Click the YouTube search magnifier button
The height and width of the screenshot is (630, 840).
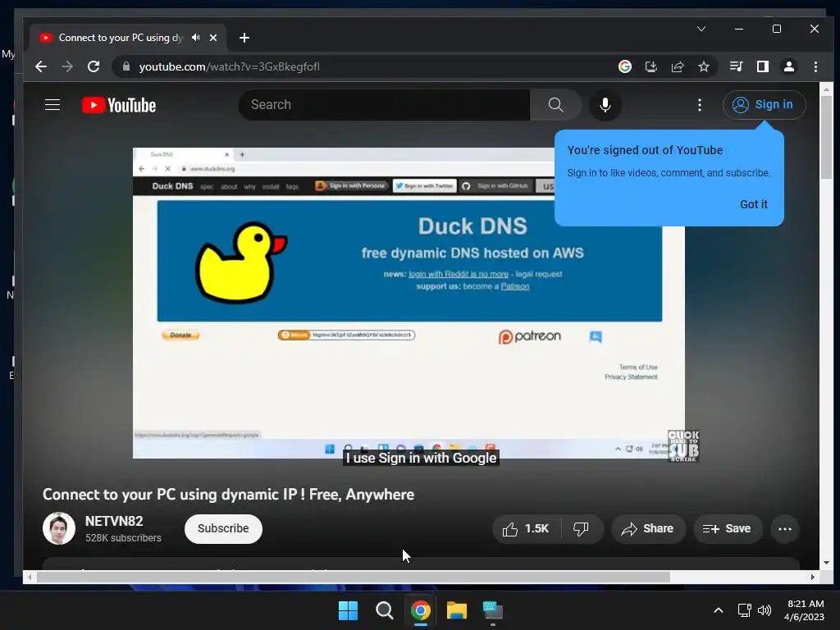(x=555, y=105)
